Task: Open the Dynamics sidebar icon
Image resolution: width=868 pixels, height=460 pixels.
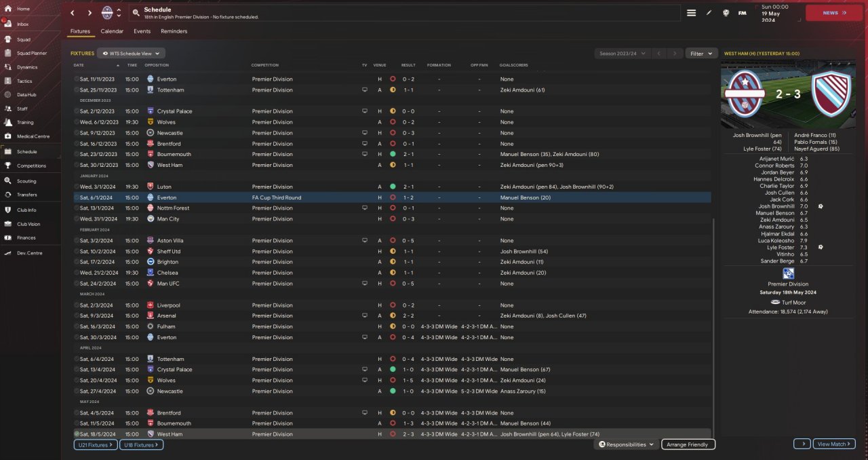Action: point(8,67)
